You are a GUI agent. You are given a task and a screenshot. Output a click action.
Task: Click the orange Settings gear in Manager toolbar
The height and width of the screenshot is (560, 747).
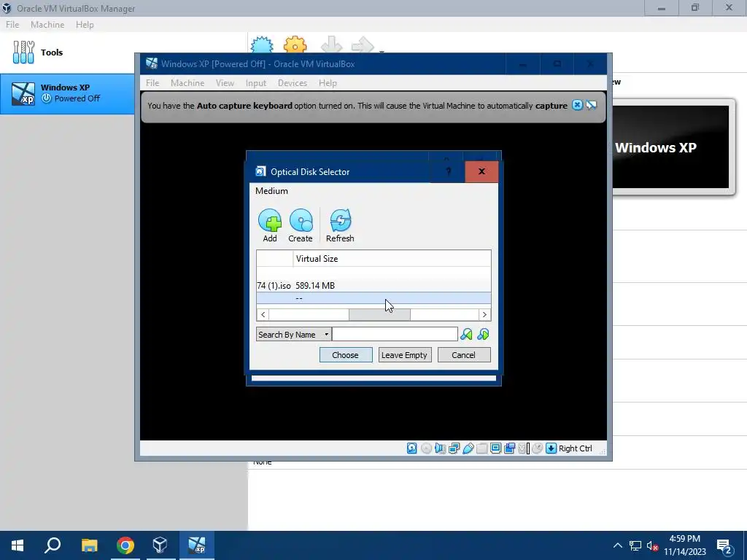(295, 44)
